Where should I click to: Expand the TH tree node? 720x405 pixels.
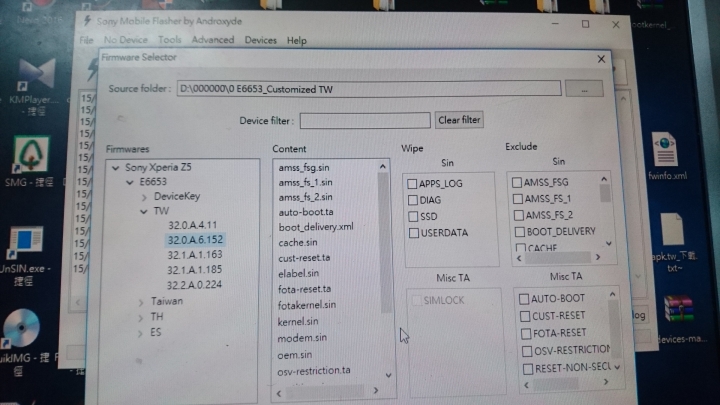(141, 318)
